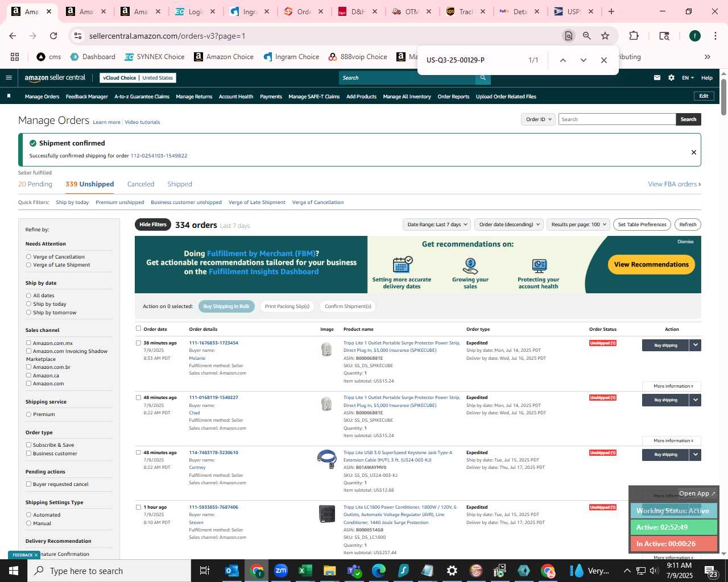Open Date Range Last 7 days dropdown
The height and width of the screenshot is (582, 728).
coord(437,225)
